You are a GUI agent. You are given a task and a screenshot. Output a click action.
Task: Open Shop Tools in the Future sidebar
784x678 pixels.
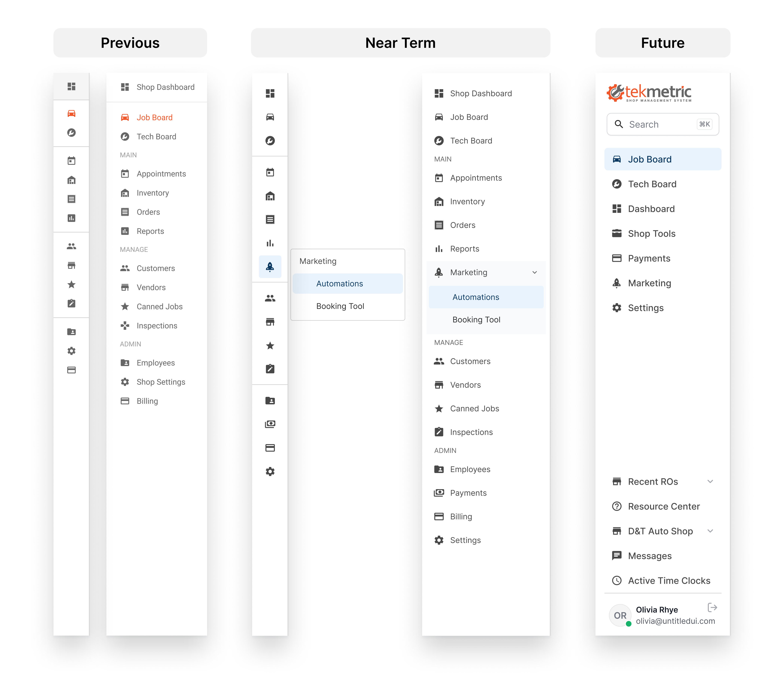point(652,234)
